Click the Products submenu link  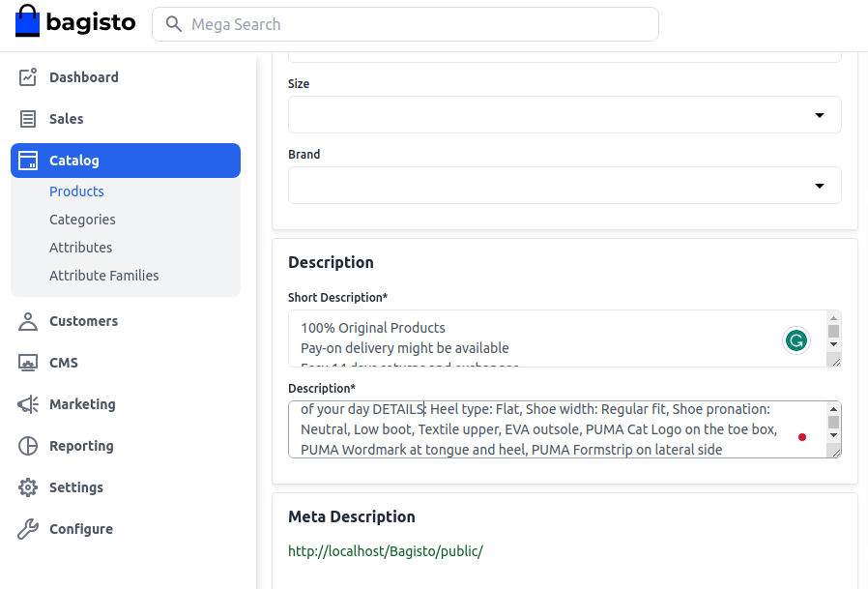(76, 191)
